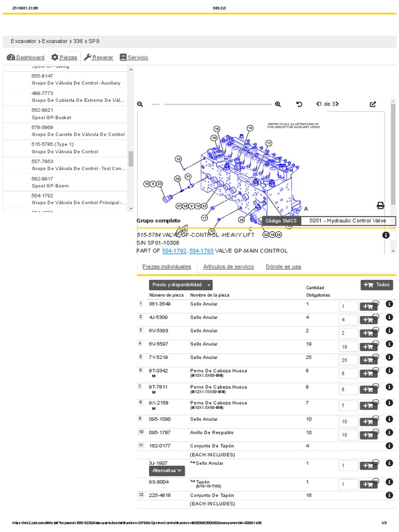Edit quantity field for 361-3549

click(x=348, y=307)
